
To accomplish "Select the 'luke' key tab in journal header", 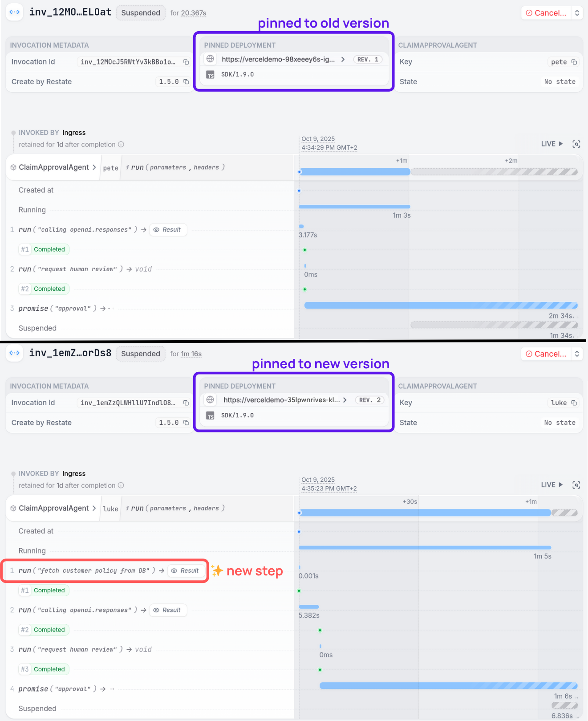I will point(110,509).
